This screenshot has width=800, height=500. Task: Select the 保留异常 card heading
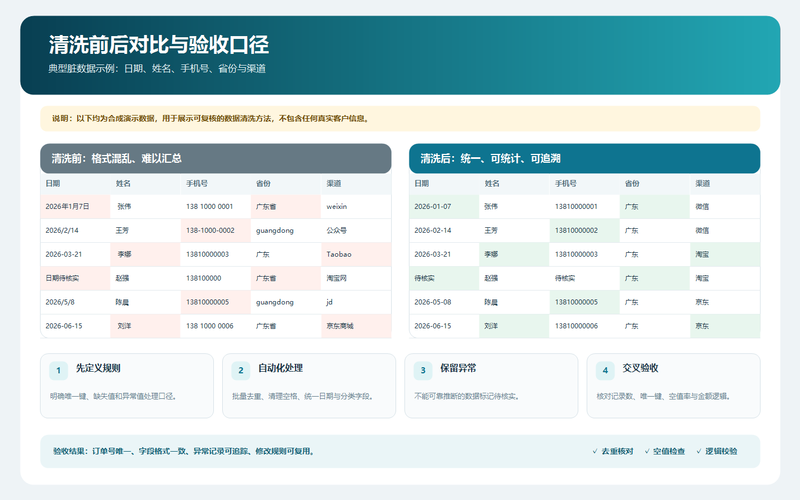point(458,368)
